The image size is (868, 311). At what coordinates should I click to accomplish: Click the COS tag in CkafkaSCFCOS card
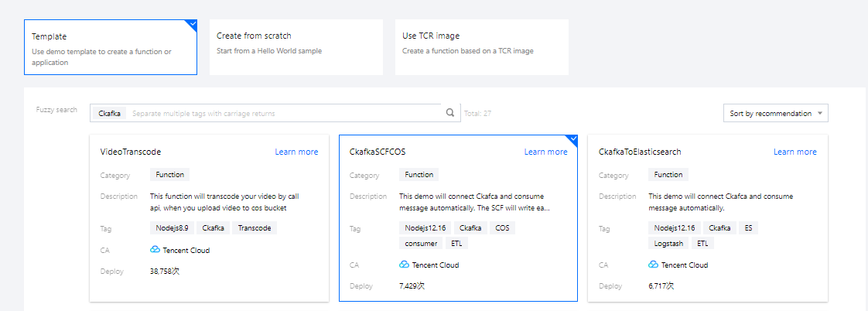[x=502, y=227]
